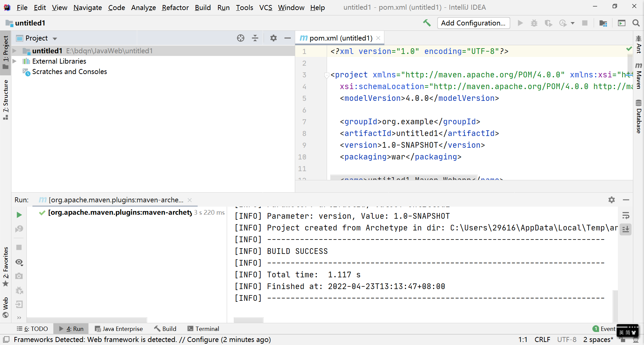The width and height of the screenshot is (644, 345).
Task: Expand External Libraries node
Action: [15, 61]
